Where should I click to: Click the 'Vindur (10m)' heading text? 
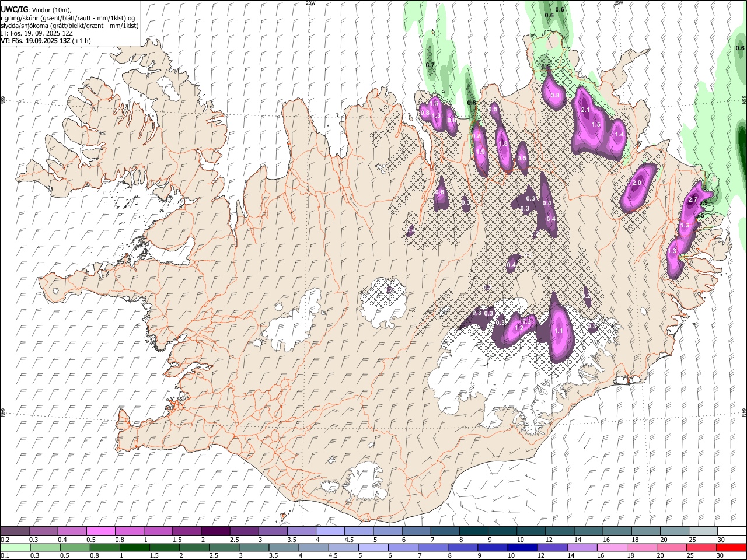coord(51,10)
